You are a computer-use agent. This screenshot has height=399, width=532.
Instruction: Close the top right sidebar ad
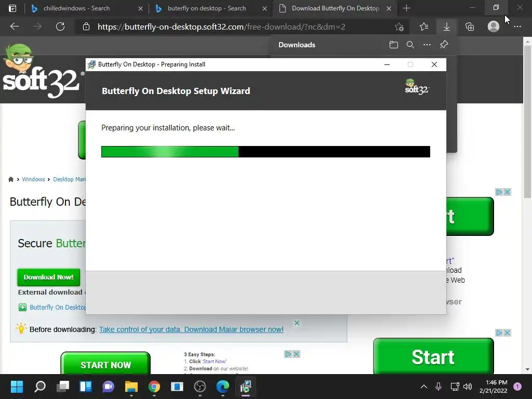point(507,192)
